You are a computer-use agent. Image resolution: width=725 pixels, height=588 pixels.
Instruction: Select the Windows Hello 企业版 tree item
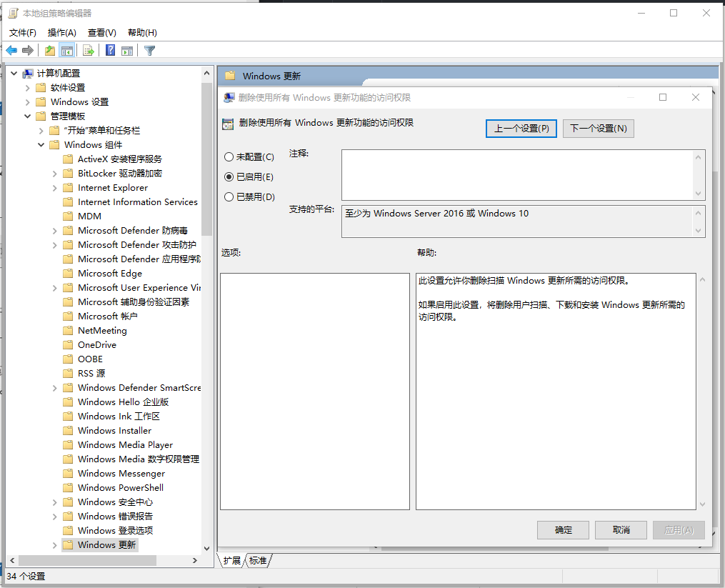tap(124, 402)
